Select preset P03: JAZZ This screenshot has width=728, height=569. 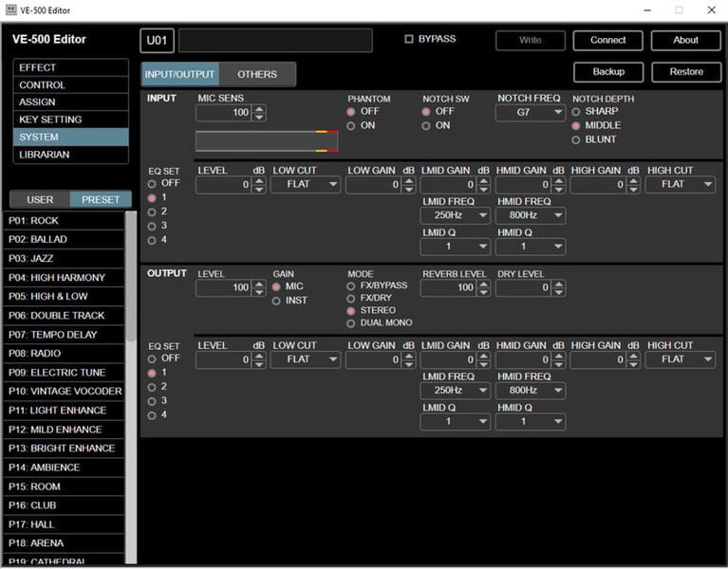click(64, 259)
